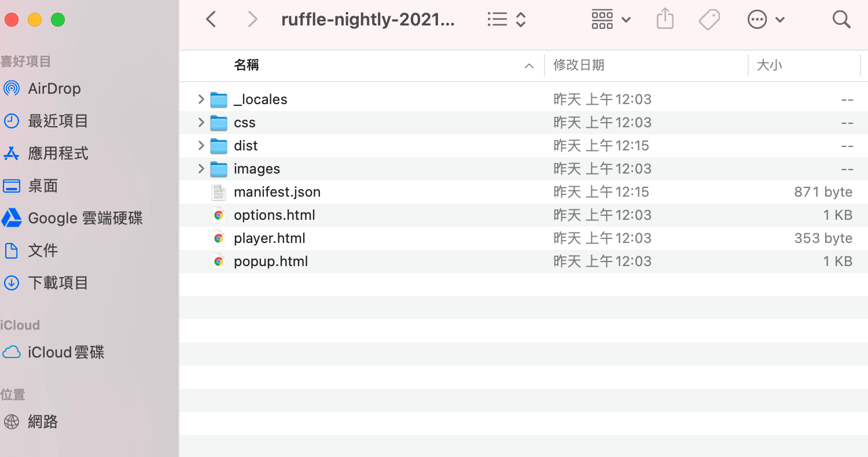Click the Tags toolbar icon
The height and width of the screenshot is (457, 868).
709,20
